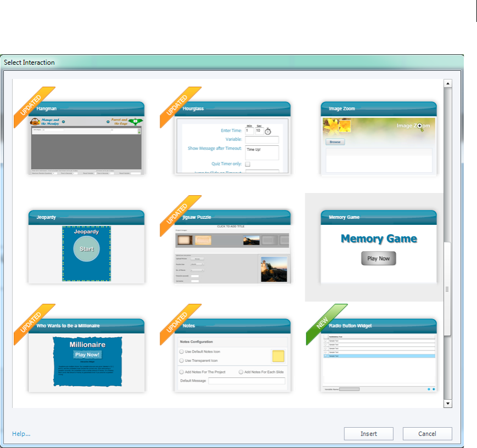
Task: Click the Default Message field in Notes preview
Action: click(246, 381)
